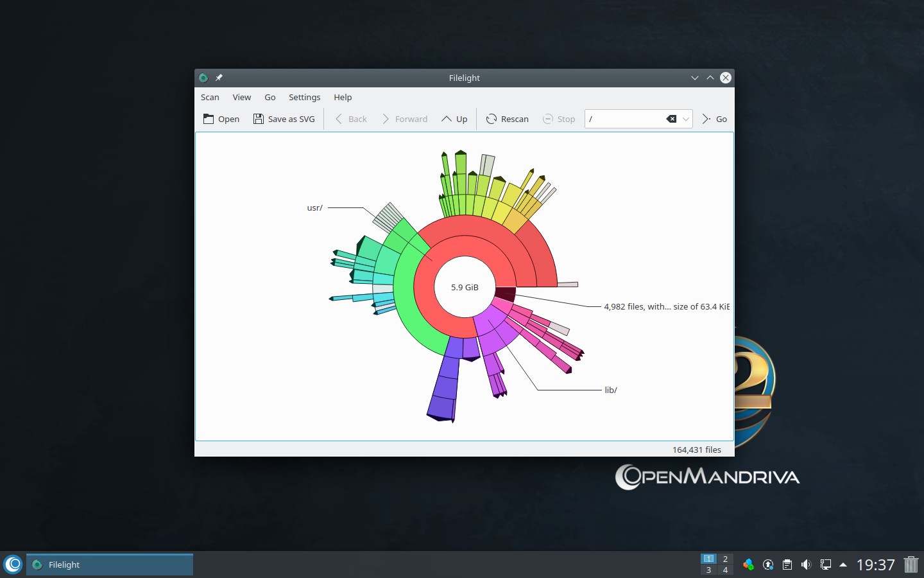Open the Settings menu

(304, 97)
